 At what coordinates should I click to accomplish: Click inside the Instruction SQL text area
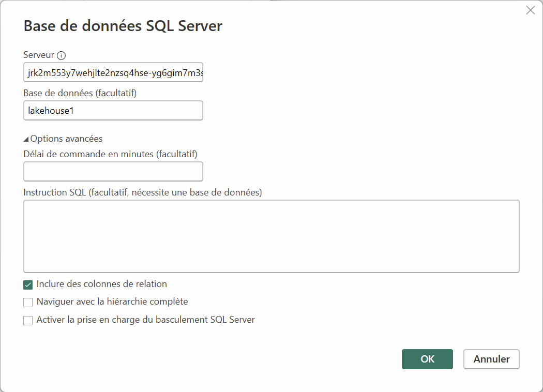[271, 236]
